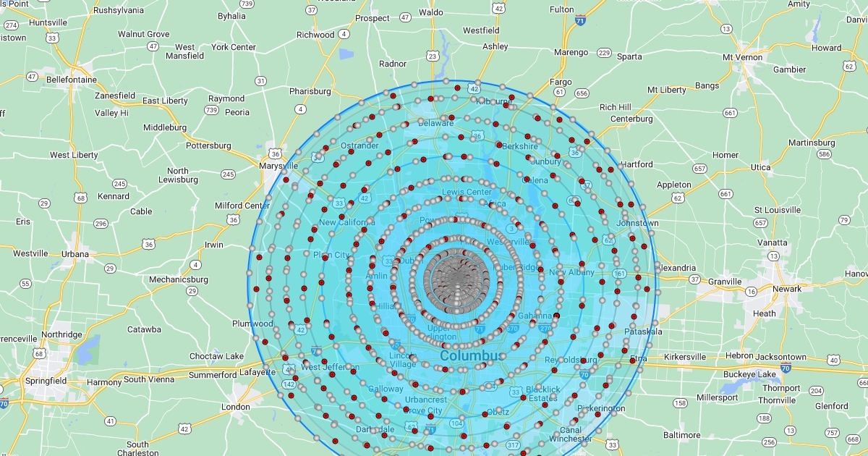The image size is (868, 456).
Task: Click the Sparta town label
Action: click(x=629, y=56)
